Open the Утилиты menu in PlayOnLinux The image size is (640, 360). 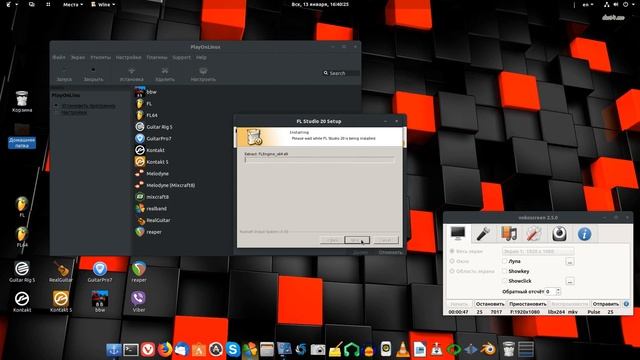click(100, 58)
